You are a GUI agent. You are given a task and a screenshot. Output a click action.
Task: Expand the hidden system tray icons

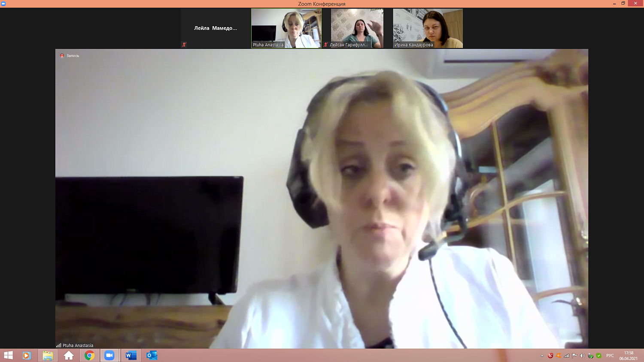[x=542, y=356]
